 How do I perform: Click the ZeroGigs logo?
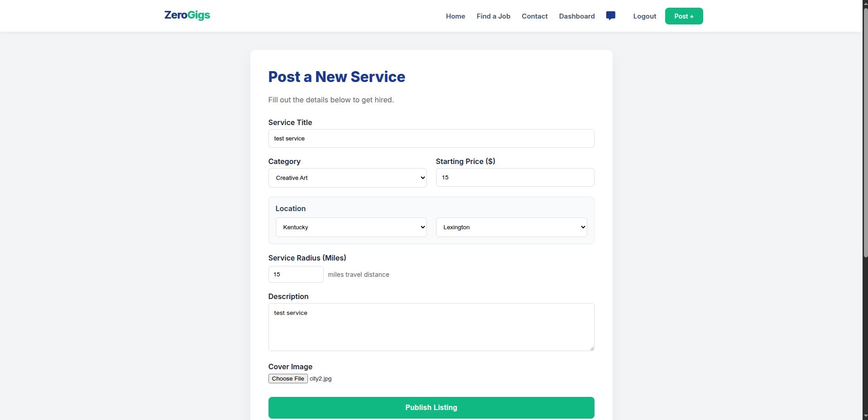coord(187,15)
